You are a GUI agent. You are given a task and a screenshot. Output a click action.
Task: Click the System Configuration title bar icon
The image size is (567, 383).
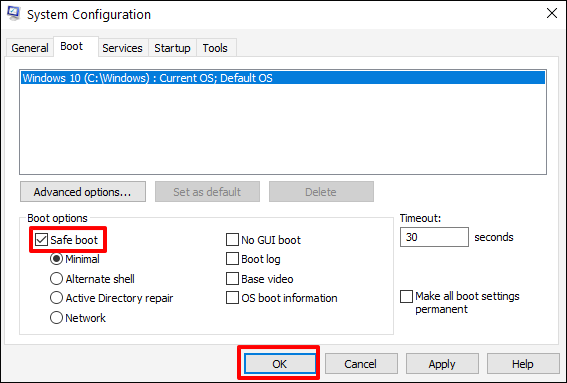pos(14,14)
